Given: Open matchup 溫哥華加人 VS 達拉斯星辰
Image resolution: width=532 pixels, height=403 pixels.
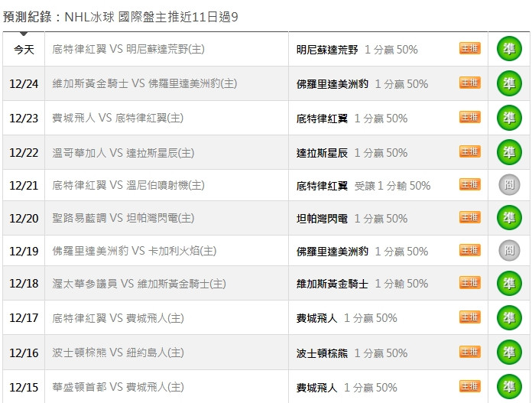Looking at the screenshot, I should [123, 153].
